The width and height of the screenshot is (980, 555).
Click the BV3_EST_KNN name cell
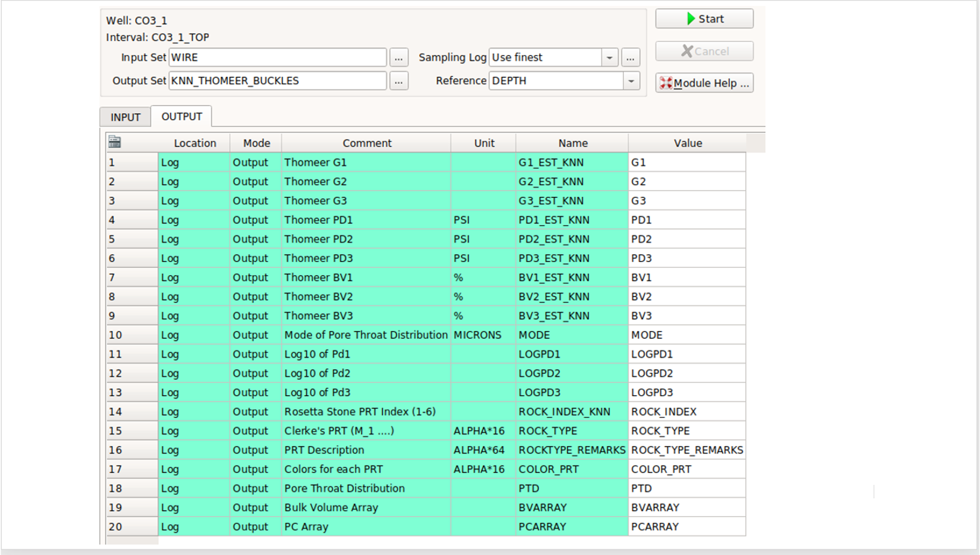coord(572,316)
